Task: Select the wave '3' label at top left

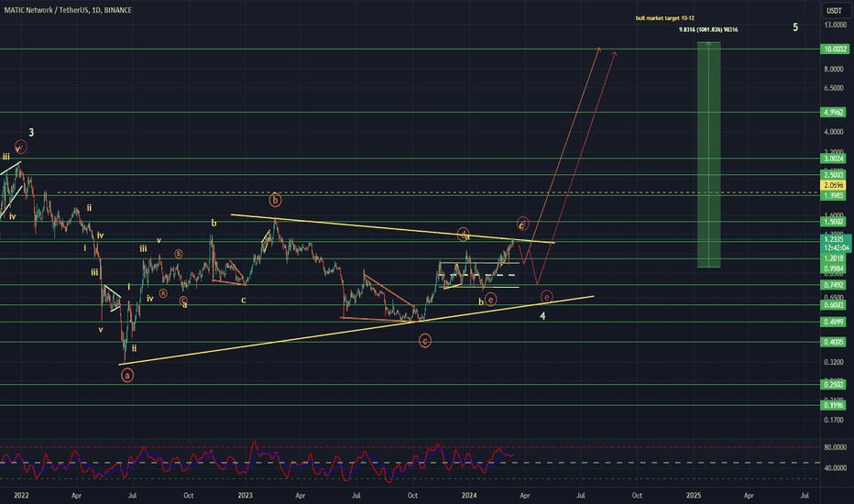Action: 31,132
